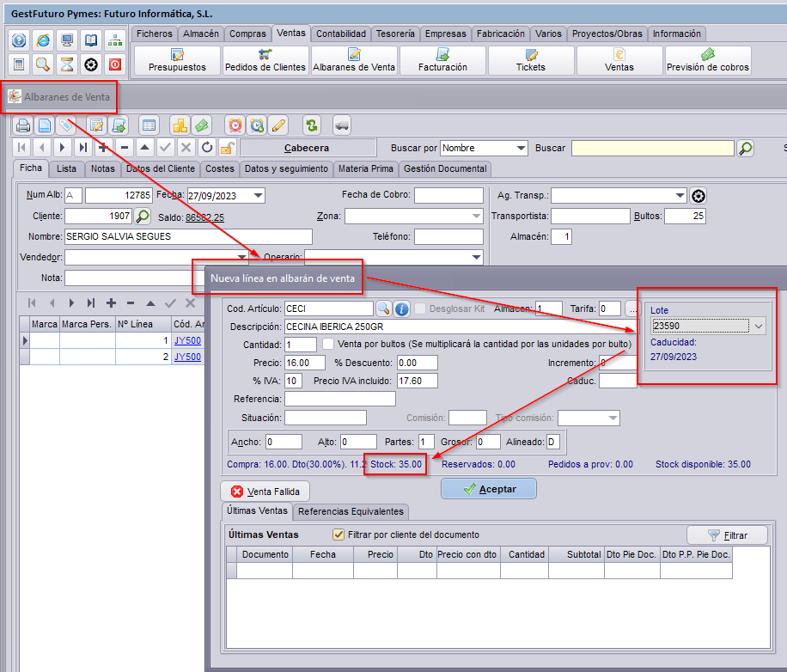Expand the Lote dropdown showing 23590
The width and height of the screenshot is (787, 672).
coord(759,327)
